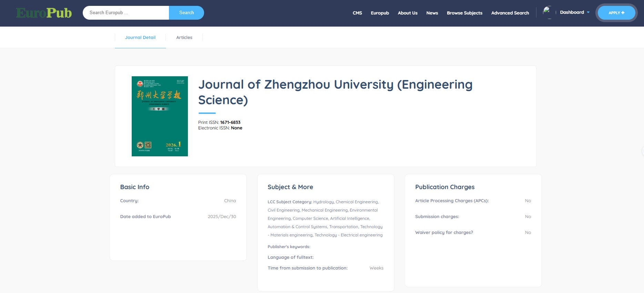Screen dimensions: 644x293
Task: Expand the Dashboard dropdown
Action: 574,12
